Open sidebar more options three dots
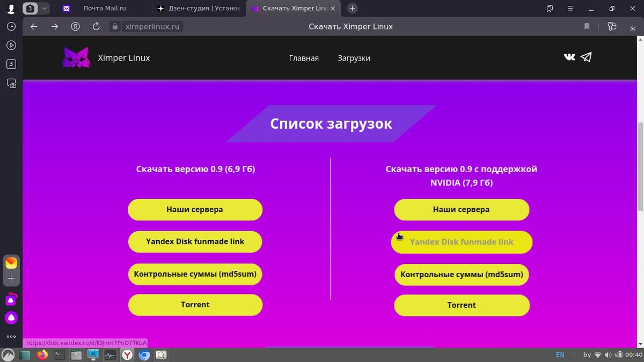The image size is (644, 362). (11, 337)
